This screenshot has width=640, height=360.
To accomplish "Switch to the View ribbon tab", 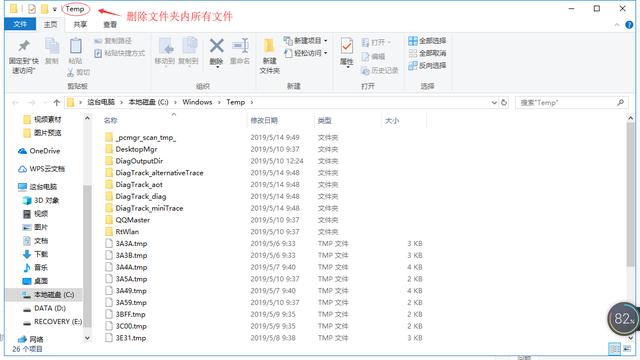I will click(x=110, y=24).
